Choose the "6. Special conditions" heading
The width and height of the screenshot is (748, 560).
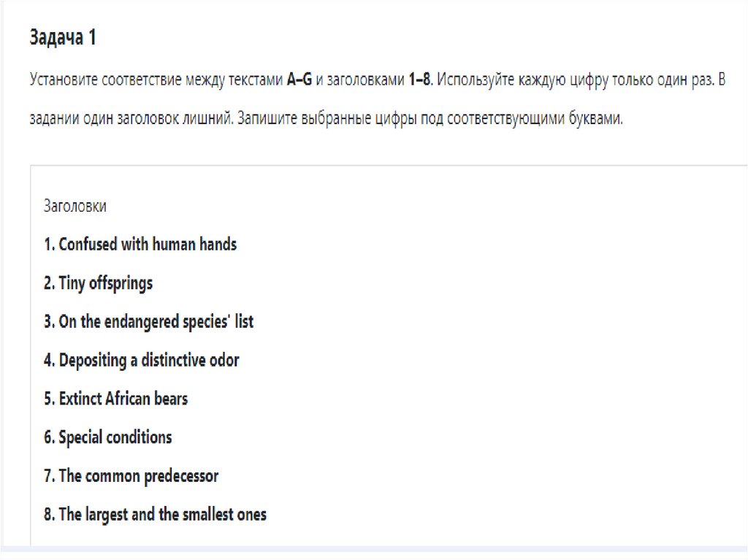coord(107,437)
